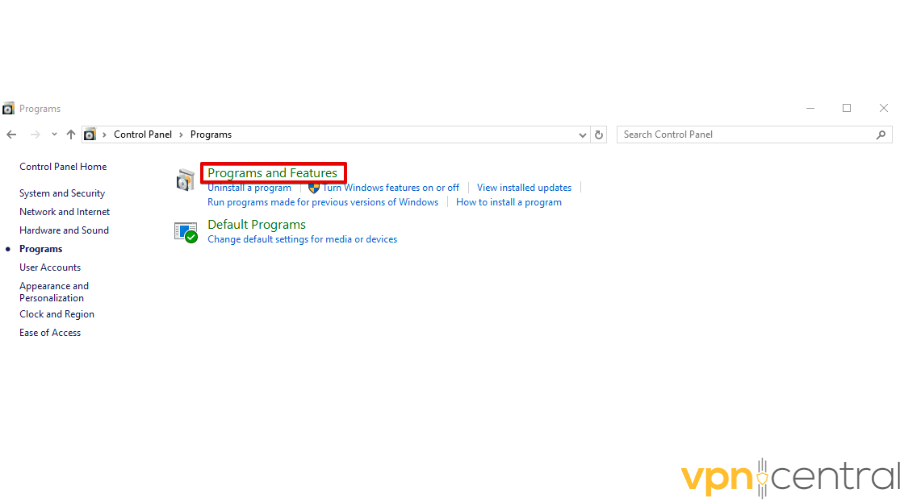The image size is (900, 500).
Task: Click the Programs and Features icon
Action: click(x=186, y=180)
